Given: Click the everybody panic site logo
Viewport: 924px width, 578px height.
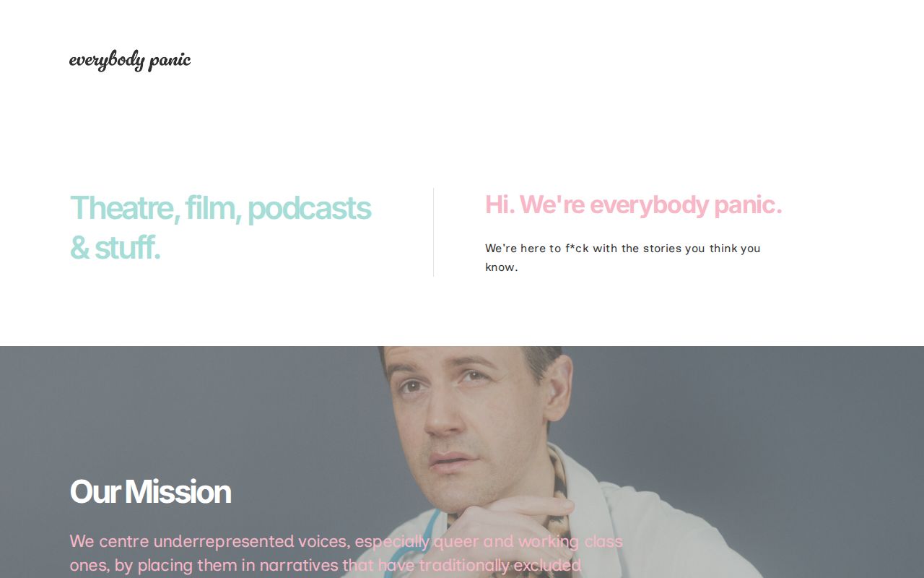Looking at the screenshot, I should (130, 60).
